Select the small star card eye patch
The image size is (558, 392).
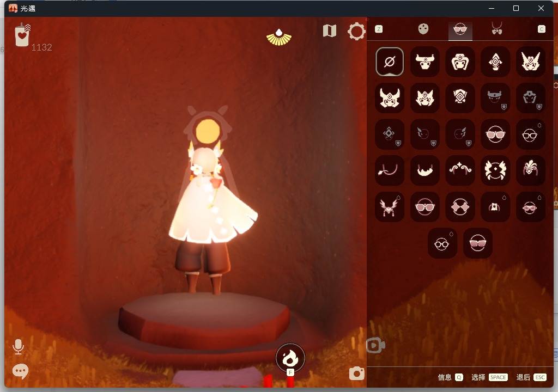coord(495,207)
